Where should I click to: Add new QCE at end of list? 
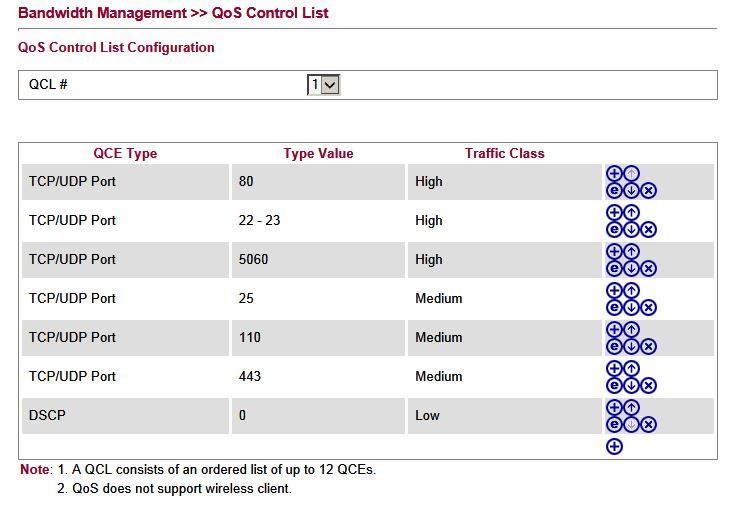[x=614, y=447]
